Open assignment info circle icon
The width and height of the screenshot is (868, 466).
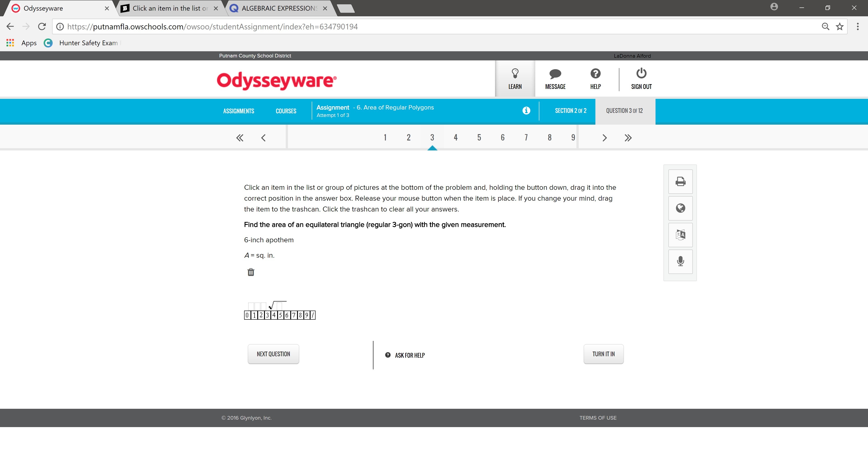526,111
